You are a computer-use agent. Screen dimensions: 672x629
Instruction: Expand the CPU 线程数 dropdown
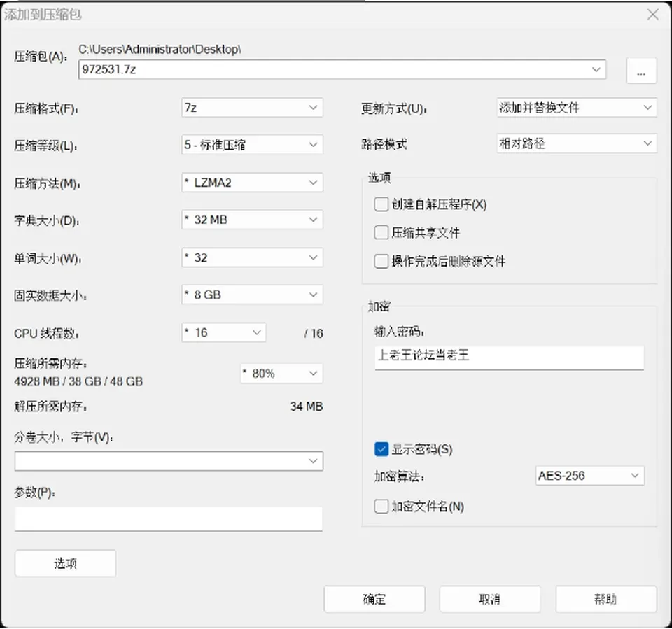(x=224, y=332)
